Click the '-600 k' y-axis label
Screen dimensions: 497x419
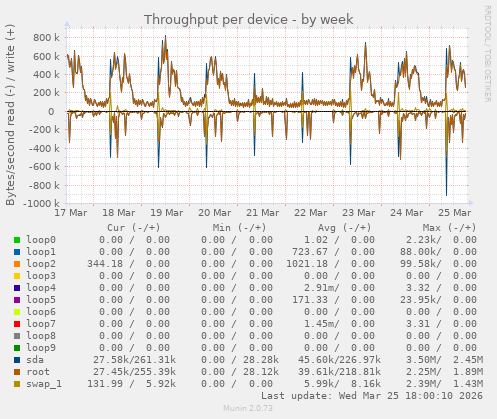click(x=44, y=166)
